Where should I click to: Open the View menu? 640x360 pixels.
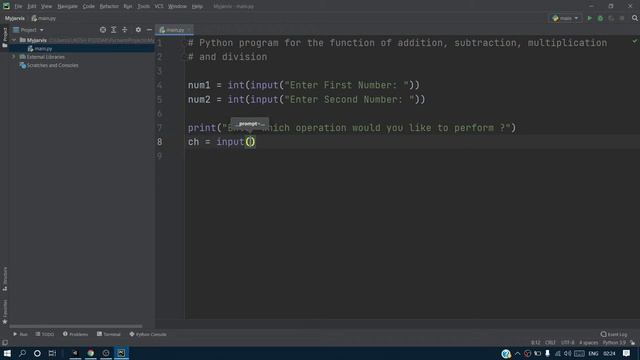click(x=46, y=6)
